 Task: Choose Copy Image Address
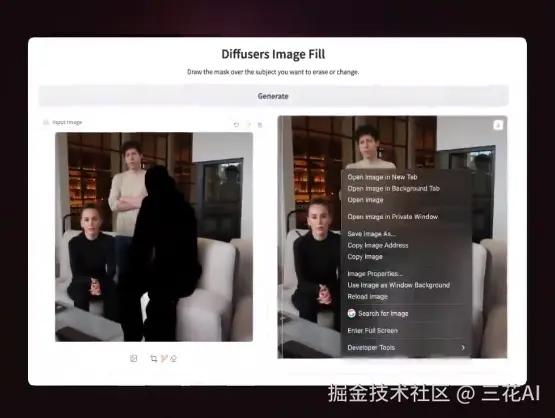[378, 245]
